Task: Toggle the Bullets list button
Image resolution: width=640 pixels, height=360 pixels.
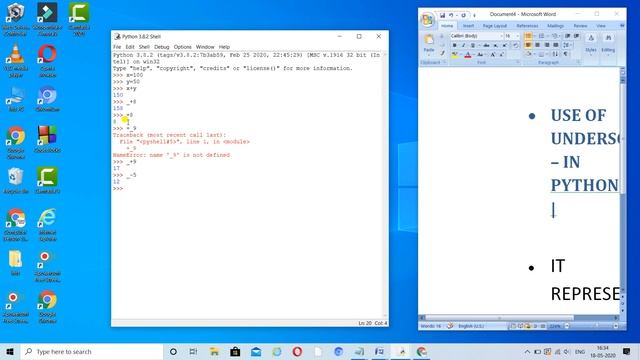Action: 528,36
